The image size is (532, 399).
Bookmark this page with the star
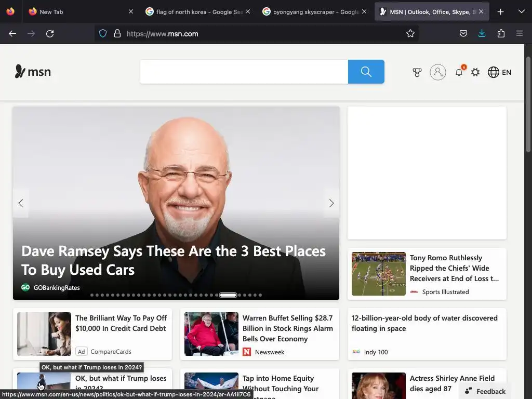410,33
